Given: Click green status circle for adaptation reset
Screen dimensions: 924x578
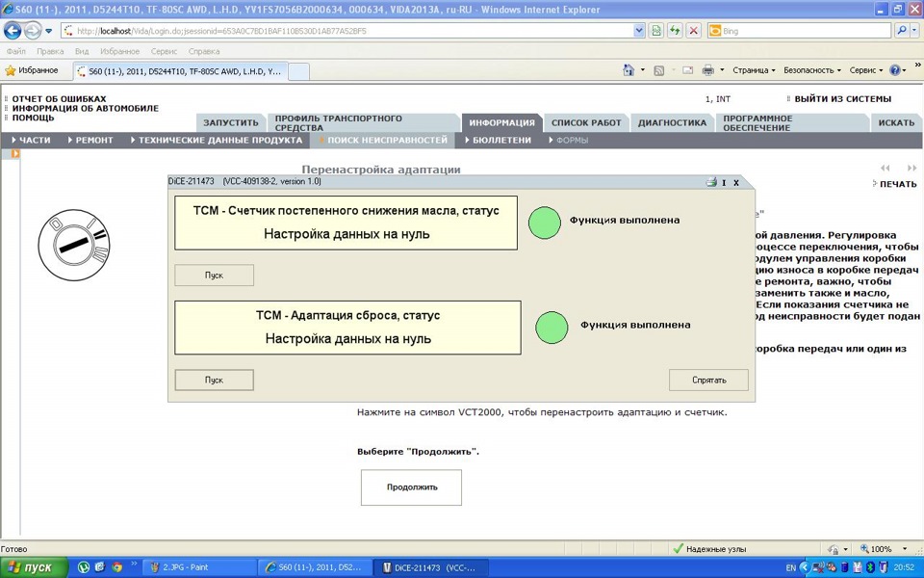Looking at the screenshot, I should (552, 328).
